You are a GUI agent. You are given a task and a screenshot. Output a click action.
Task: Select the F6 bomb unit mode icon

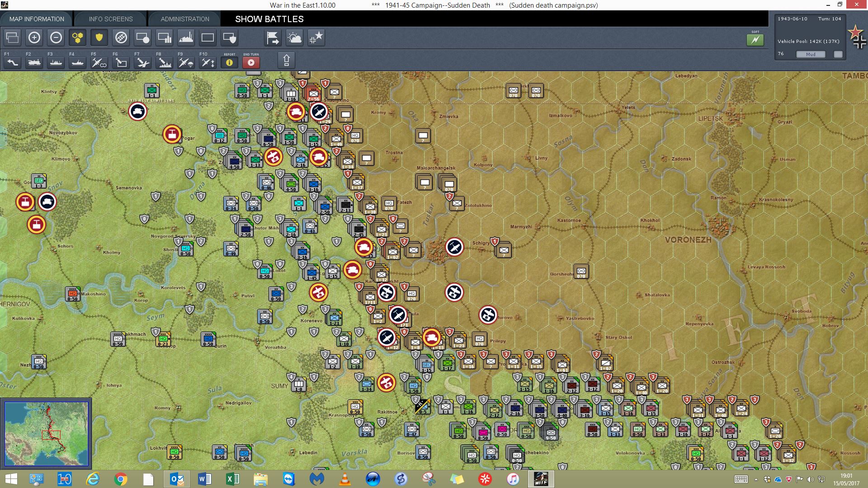pos(121,62)
